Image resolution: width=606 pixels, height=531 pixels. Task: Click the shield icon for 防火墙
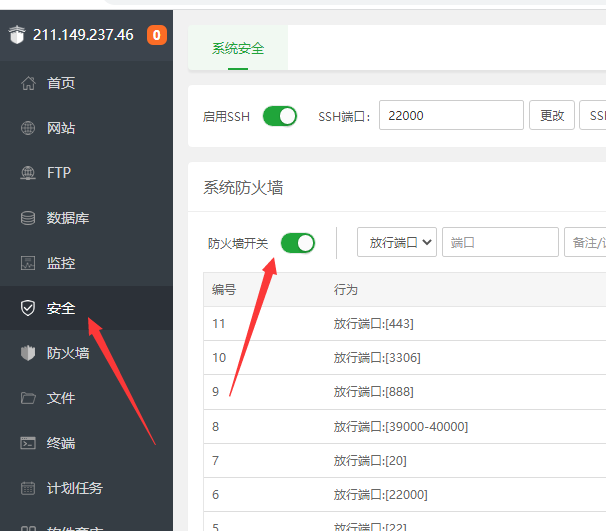click(x=28, y=353)
